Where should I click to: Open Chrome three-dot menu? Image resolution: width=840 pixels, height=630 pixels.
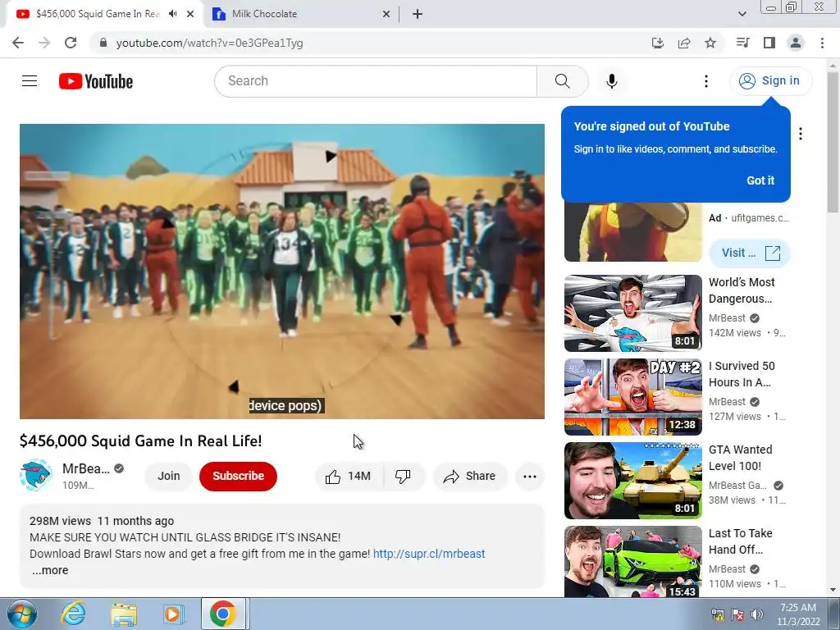click(x=822, y=43)
